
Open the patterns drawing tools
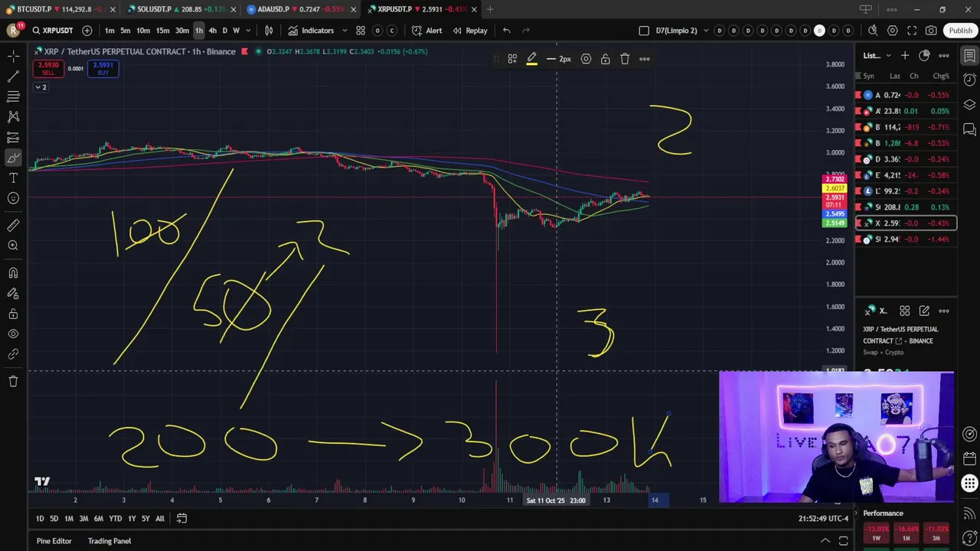coord(13,117)
